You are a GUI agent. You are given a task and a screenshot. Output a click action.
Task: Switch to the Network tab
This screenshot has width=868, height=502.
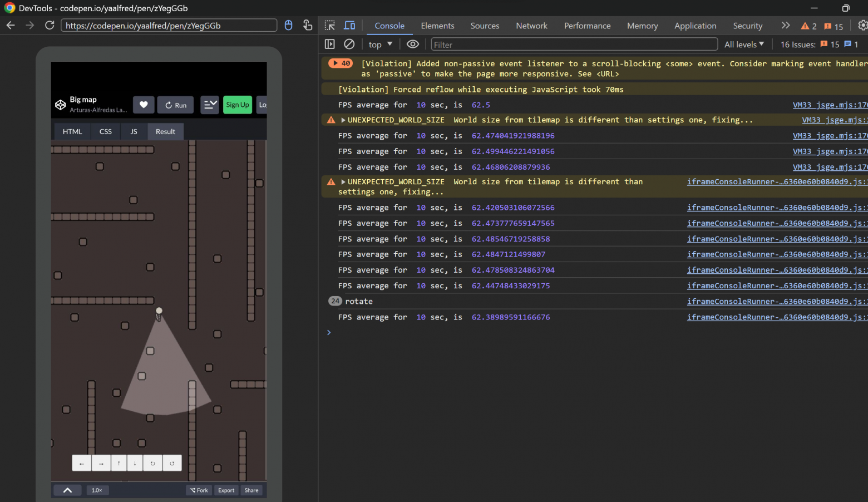[531, 26]
